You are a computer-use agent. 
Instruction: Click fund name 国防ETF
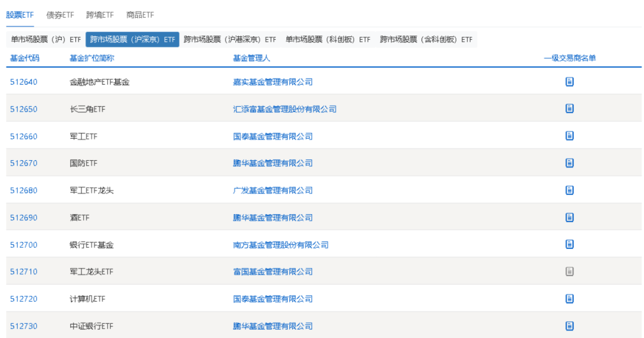coord(83,163)
